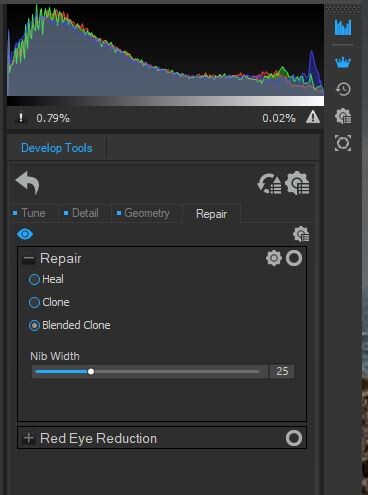Click the highlight clipping warning triangle

[313, 117]
